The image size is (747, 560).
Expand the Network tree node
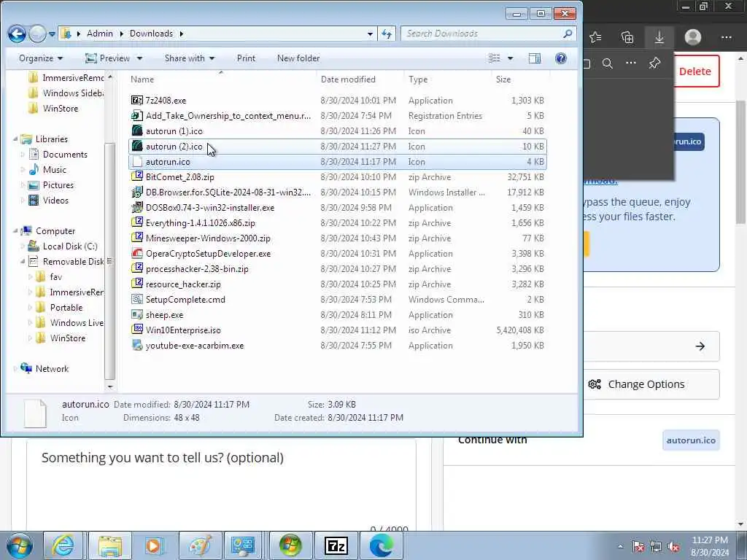(x=15, y=368)
